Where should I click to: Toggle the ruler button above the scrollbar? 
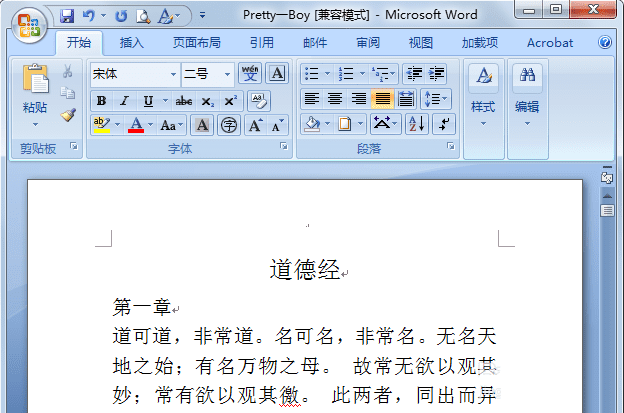click(607, 177)
